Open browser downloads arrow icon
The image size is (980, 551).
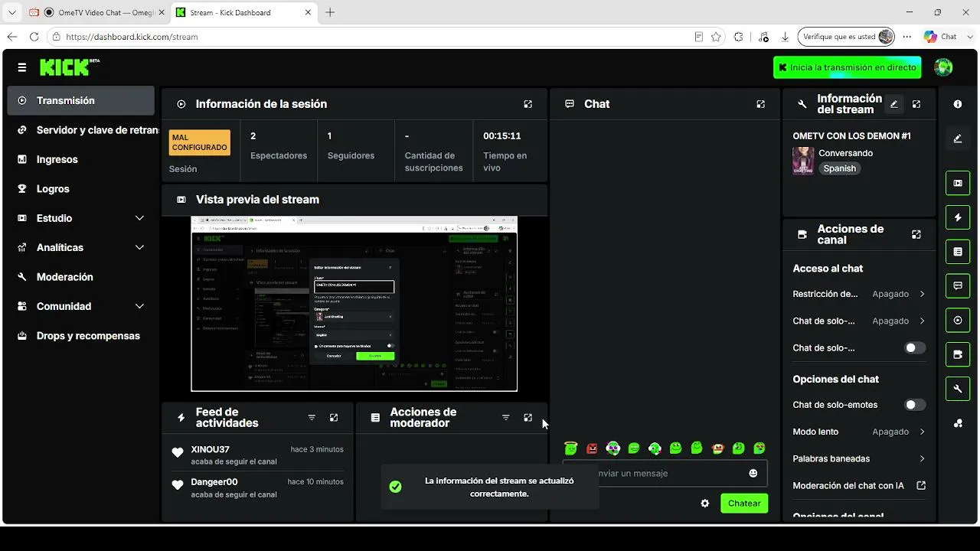(x=785, y=37)
